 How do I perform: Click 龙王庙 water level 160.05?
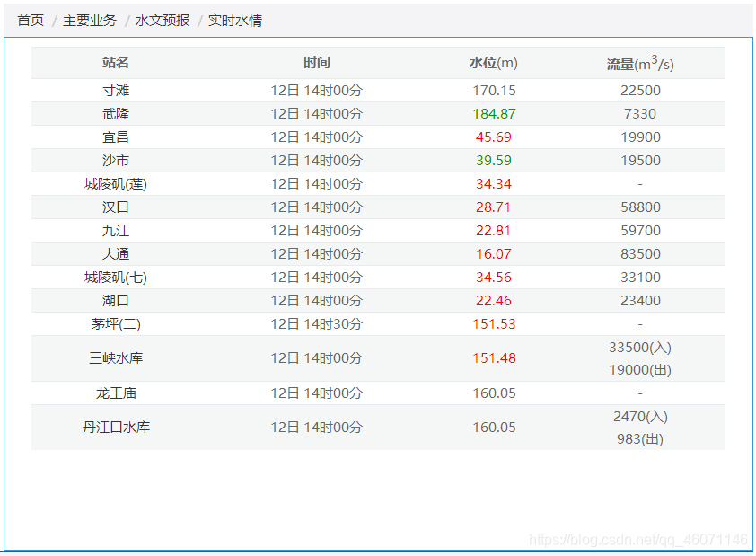(494, 393)
